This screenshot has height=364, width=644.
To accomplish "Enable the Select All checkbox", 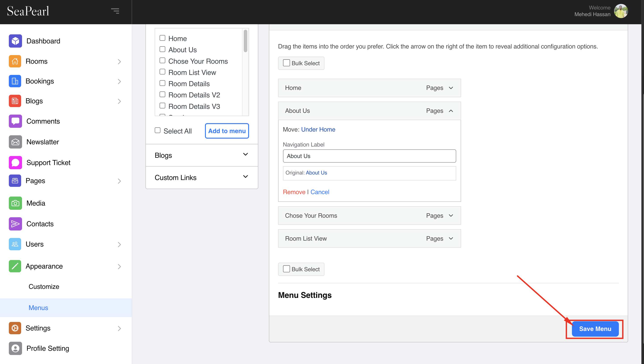I will click(158, 130).
